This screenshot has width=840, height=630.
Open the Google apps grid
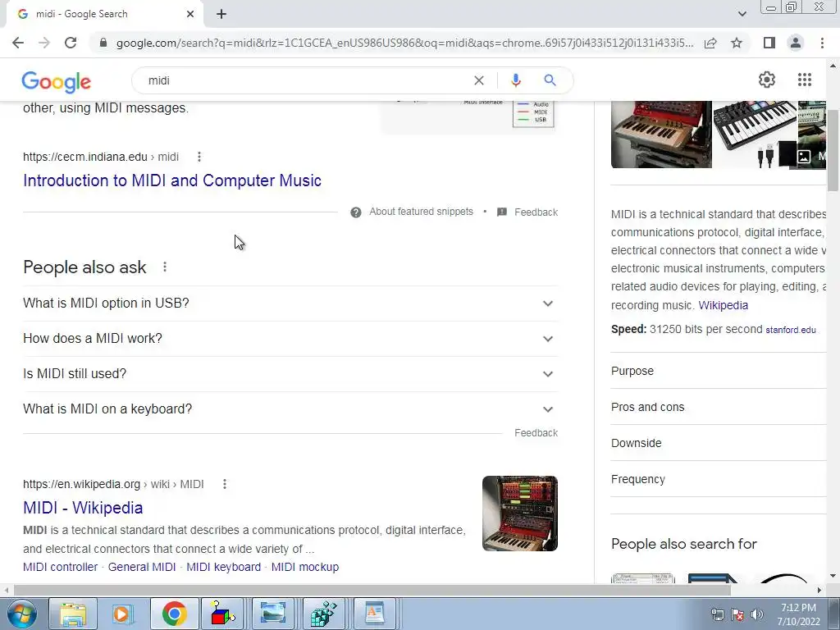pos(805,80)
